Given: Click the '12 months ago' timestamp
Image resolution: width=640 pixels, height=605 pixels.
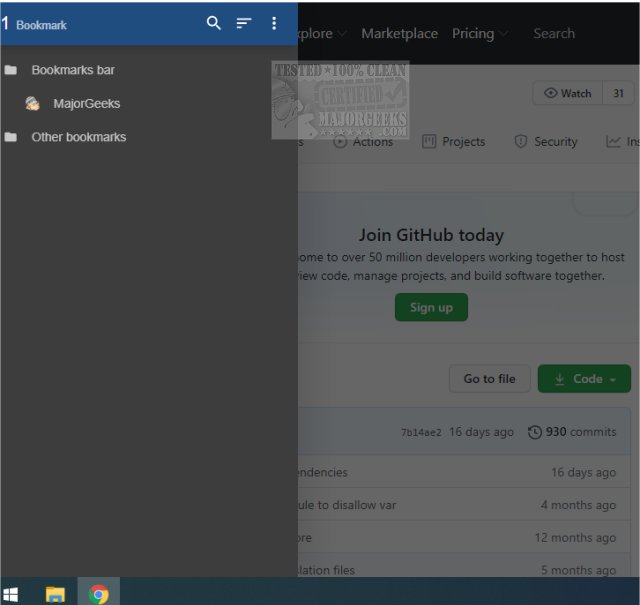Looking at the screenshot, I should [x=576, y=538].
